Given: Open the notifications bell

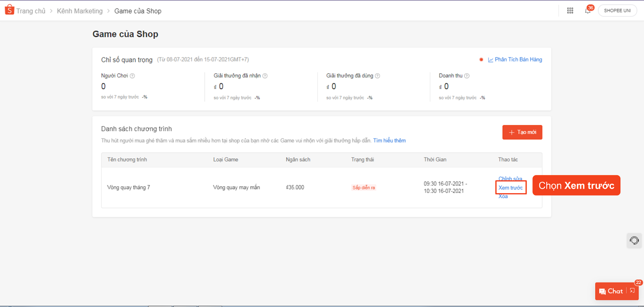Looking at the screenshot, I should pyautogui.click(x=588, y=11).
